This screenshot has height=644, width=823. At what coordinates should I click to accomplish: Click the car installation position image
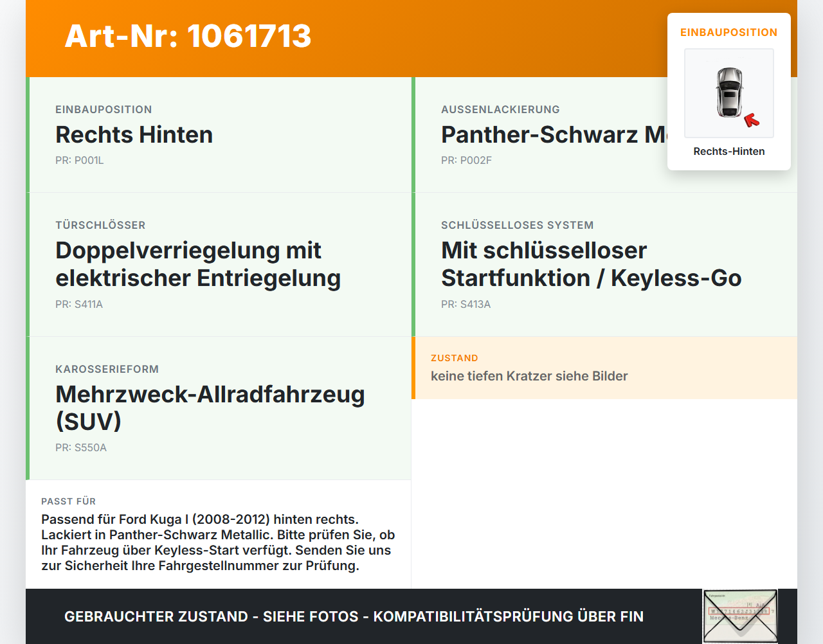(x=729, y=93)
